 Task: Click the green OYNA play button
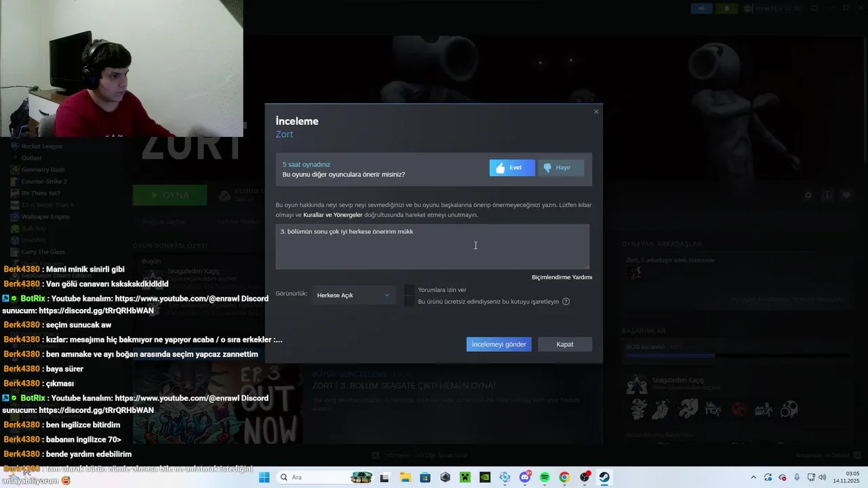click(x=170, y=195)
